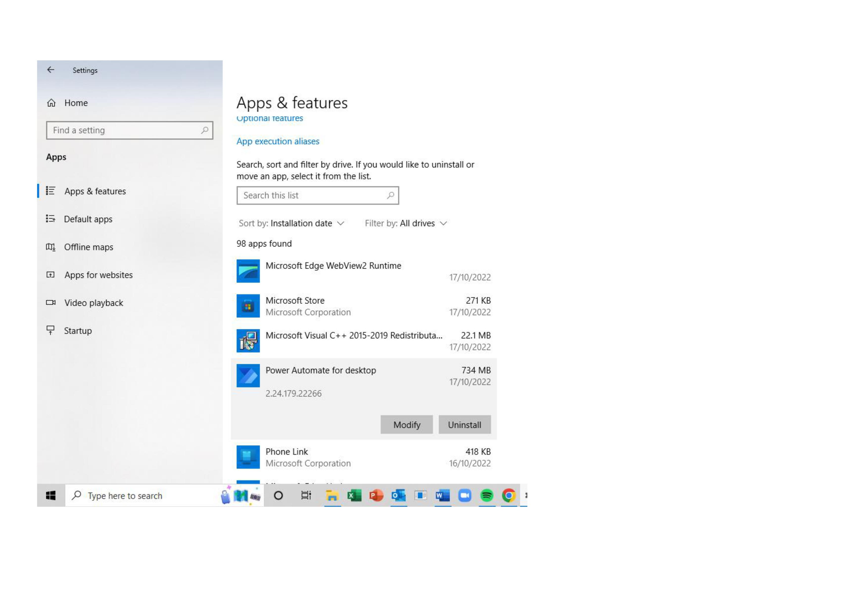Click the back arrow in Settings
868x614 pixels.
coord(51,70)
